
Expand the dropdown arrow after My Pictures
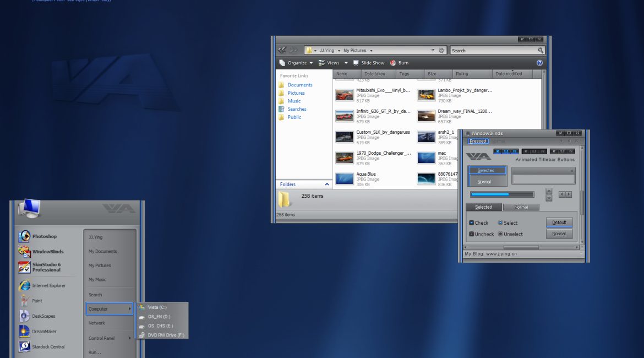pos(371,51)
